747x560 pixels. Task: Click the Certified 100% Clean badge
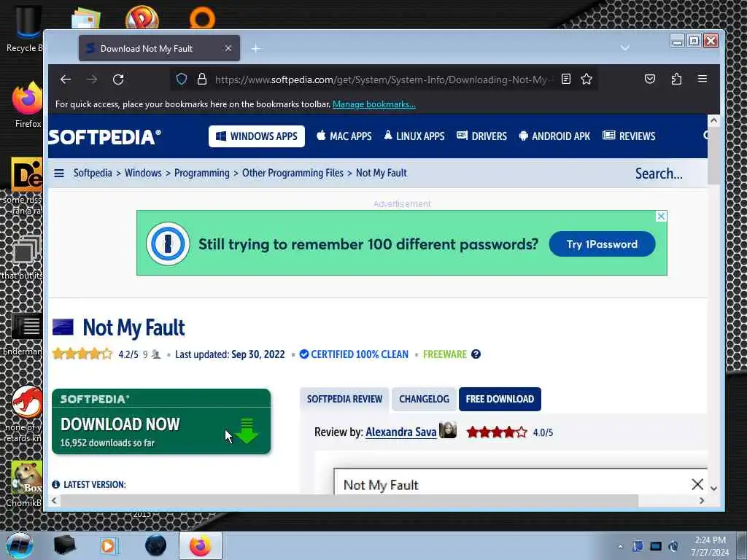354,354
